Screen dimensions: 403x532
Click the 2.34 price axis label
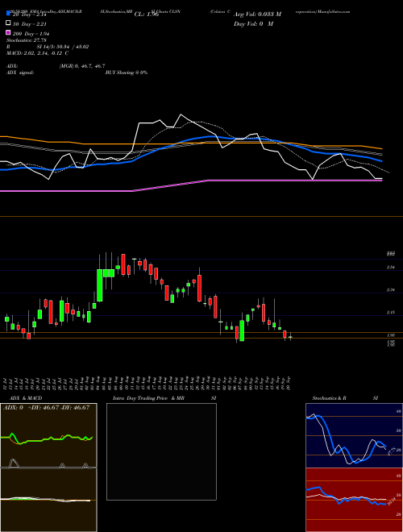[x=390, y=290]
